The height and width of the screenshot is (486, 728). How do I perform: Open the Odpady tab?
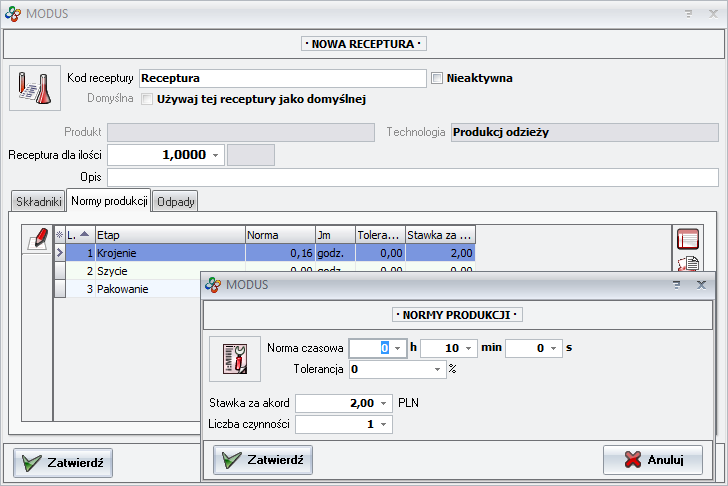(176, 201)
